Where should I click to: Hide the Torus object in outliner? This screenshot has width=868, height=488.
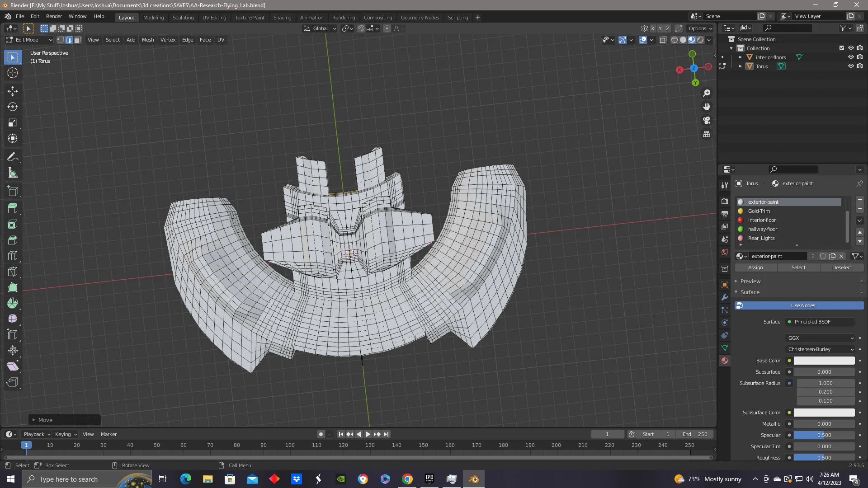pyautogui.click(x=850, y=66)
